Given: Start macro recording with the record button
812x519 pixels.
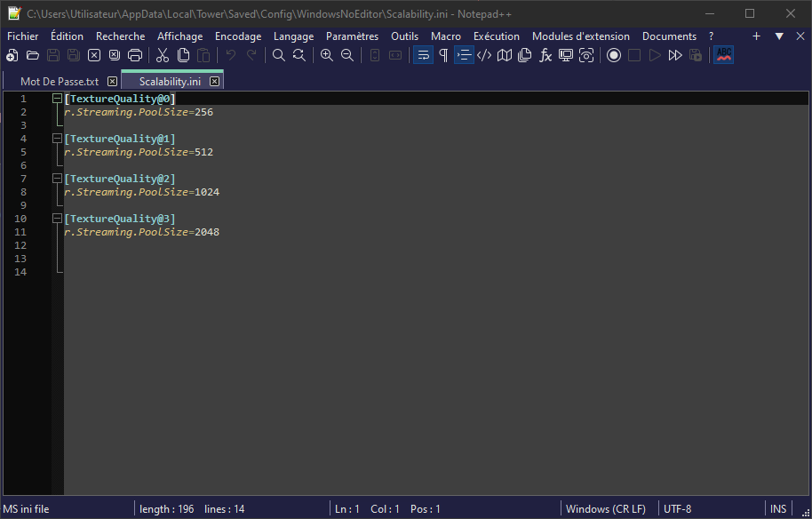Looking at the screenshot, I should (x=614, y=55).
